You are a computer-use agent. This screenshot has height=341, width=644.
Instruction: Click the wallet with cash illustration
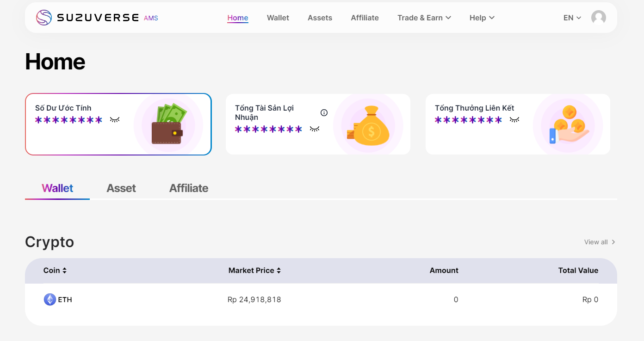(168, 124)
